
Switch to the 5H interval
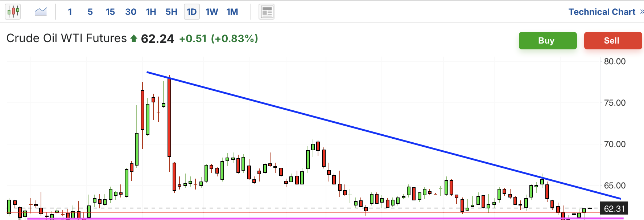tap(172, 12)
